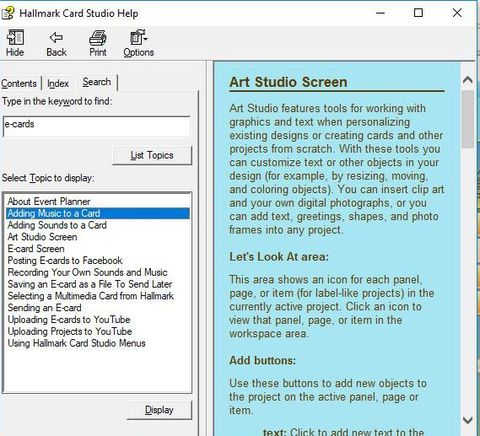Click the List Topics button

152,155
